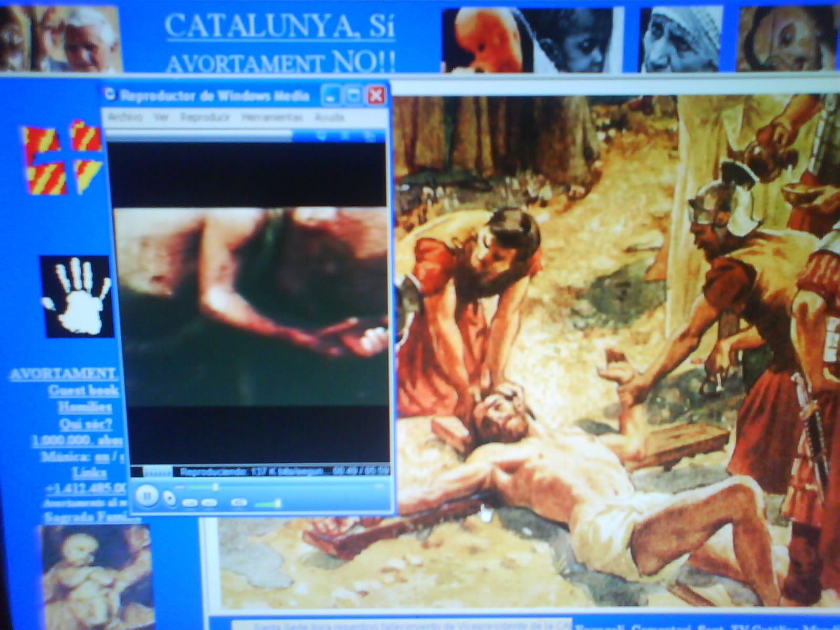Open the AVORTAMENT link in the sidebar
Image resolution: width=840 pixels, height=630 pixels.
click(64, 373)
